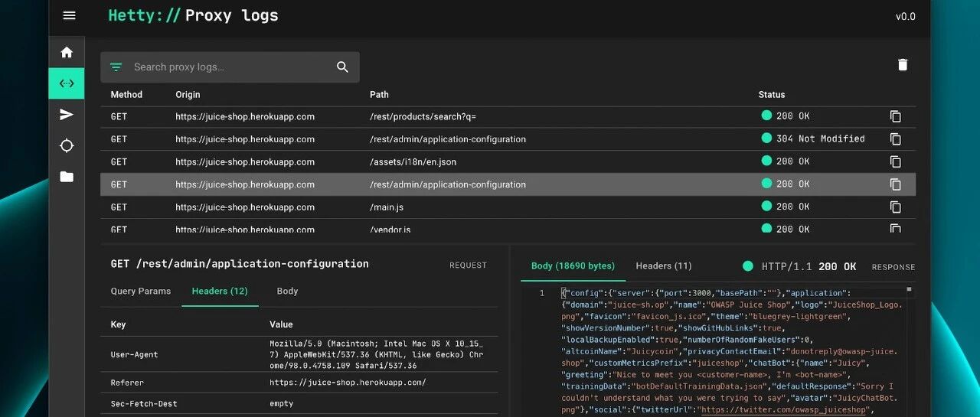This screenshot has width=980, height=417.
Task: Copy the /main.js request row
Action: tap(895, 207)
